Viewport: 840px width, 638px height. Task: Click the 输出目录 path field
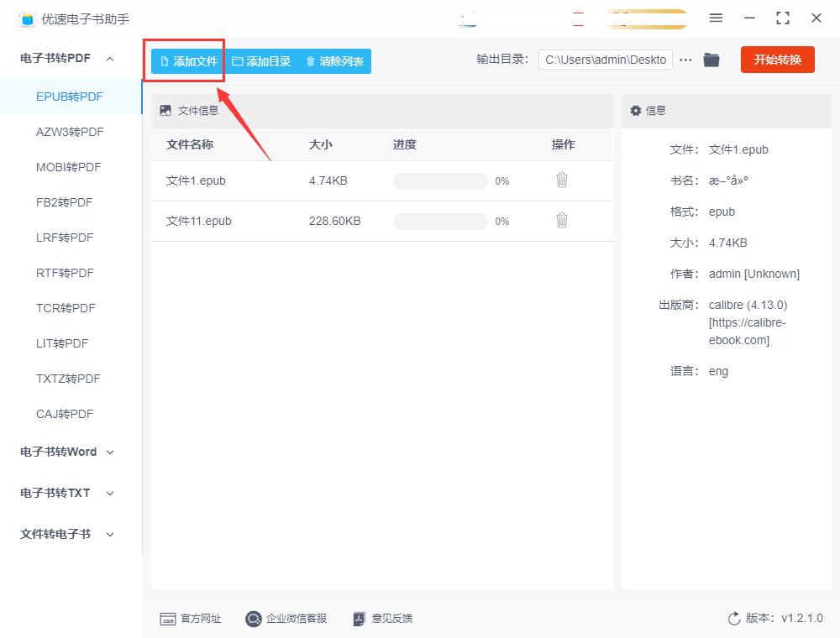606,60
